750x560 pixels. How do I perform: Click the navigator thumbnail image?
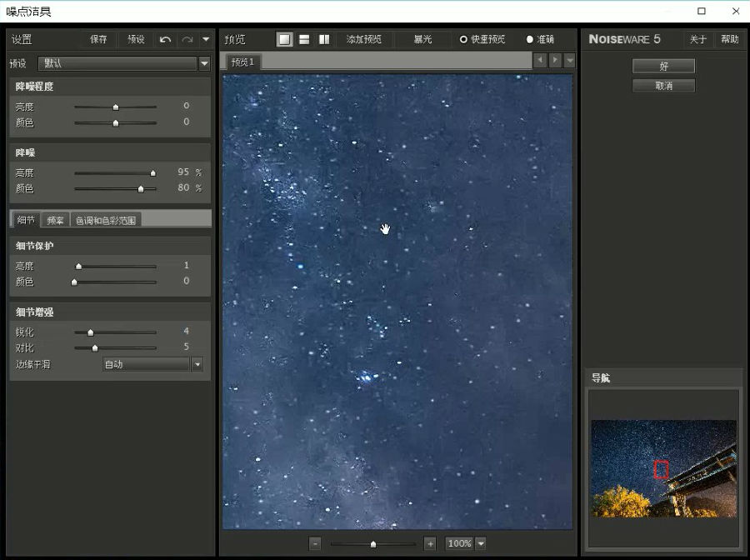[x=663, y=468]
